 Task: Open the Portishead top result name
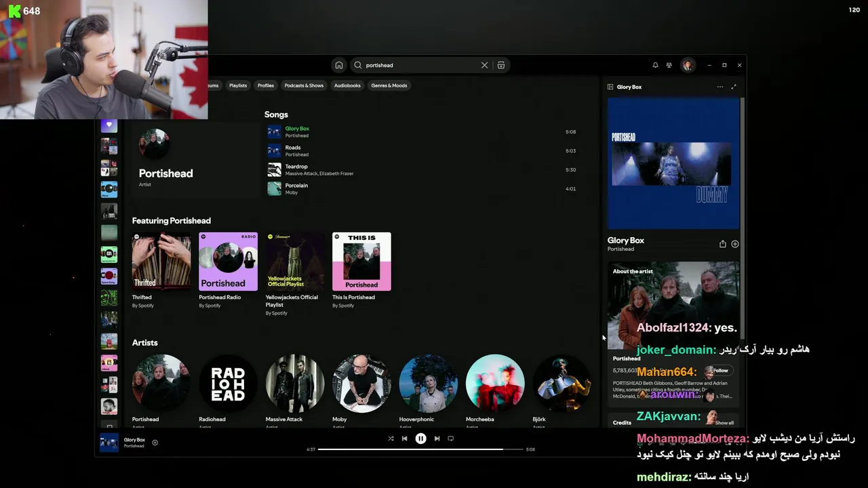(x=165, y=174)
